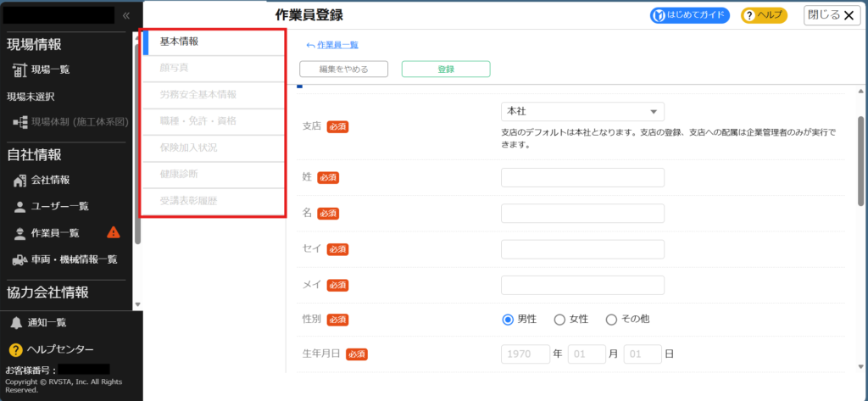The image size is (868, 401).
Task: Open 車両・機械情報一覧 in the sidebar
Action: click(75, 259)
